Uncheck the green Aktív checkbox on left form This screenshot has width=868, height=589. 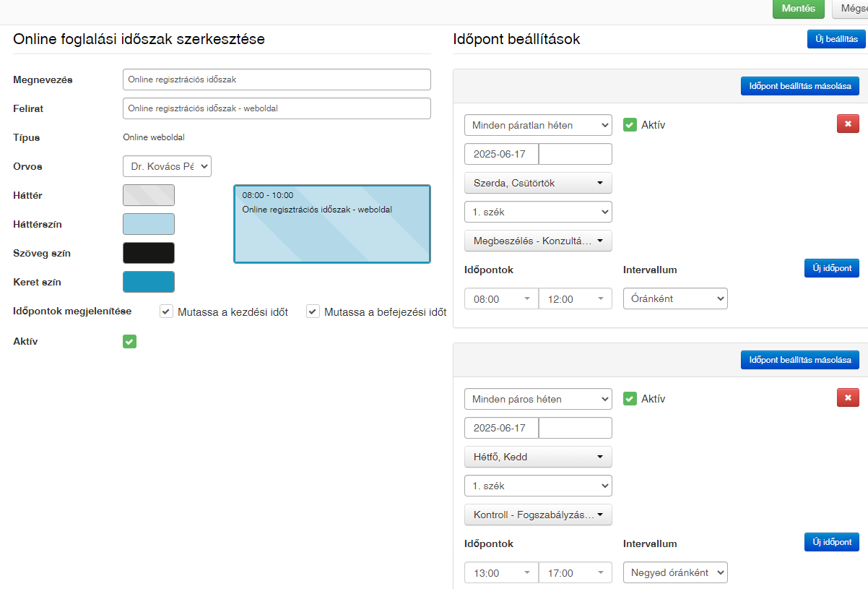pos(129,341)
